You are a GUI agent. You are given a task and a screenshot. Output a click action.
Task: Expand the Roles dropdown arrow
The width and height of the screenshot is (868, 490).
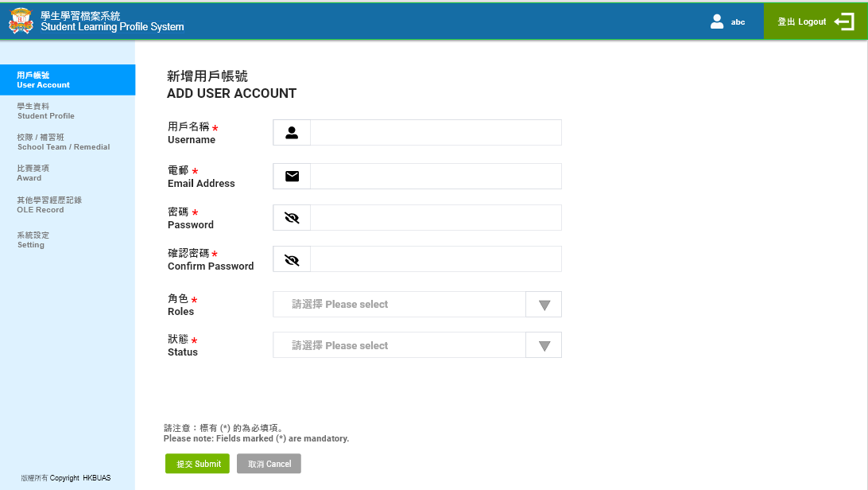pos(544,305)
